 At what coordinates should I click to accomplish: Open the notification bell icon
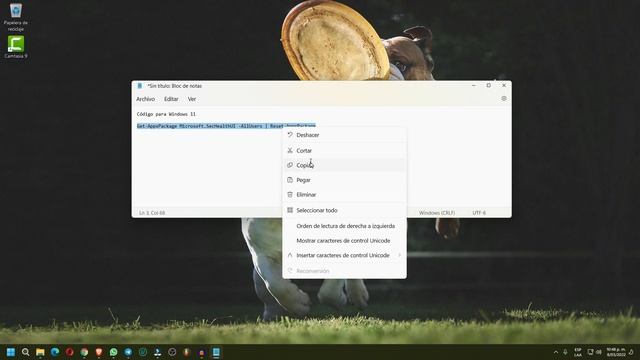click(x=631, y=352)
